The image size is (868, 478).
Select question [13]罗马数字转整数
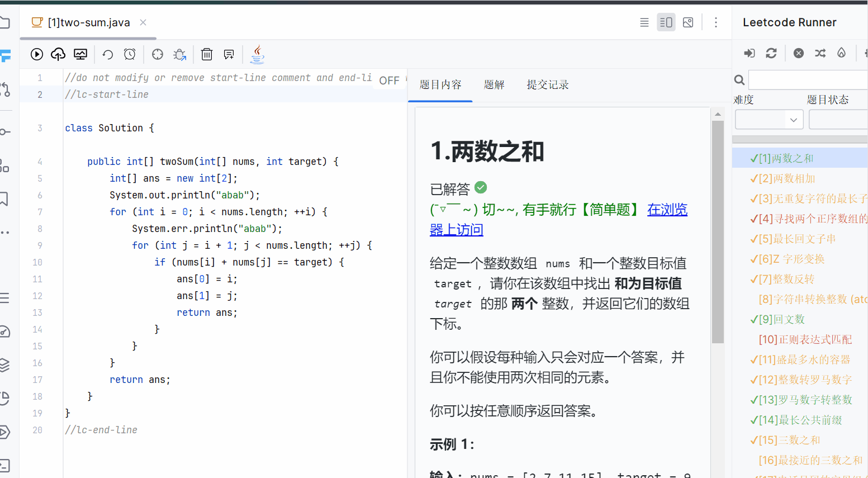pos(800,400)
